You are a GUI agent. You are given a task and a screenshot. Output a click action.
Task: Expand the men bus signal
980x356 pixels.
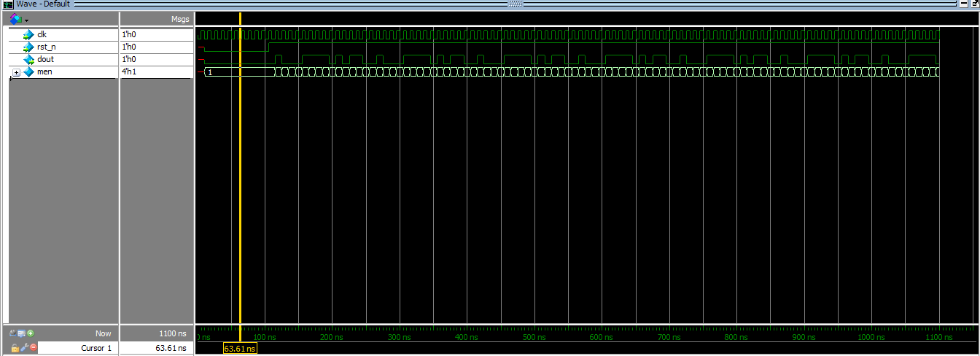coord(16,72)
